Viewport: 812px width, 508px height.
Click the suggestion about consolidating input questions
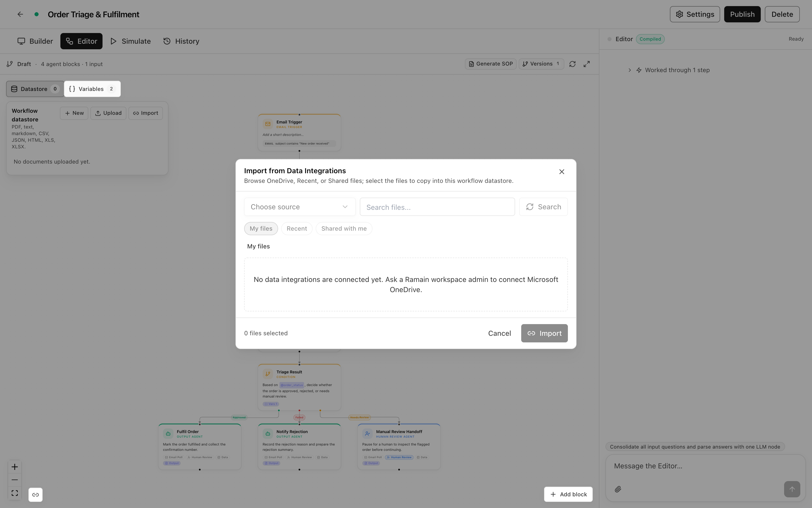695,447
